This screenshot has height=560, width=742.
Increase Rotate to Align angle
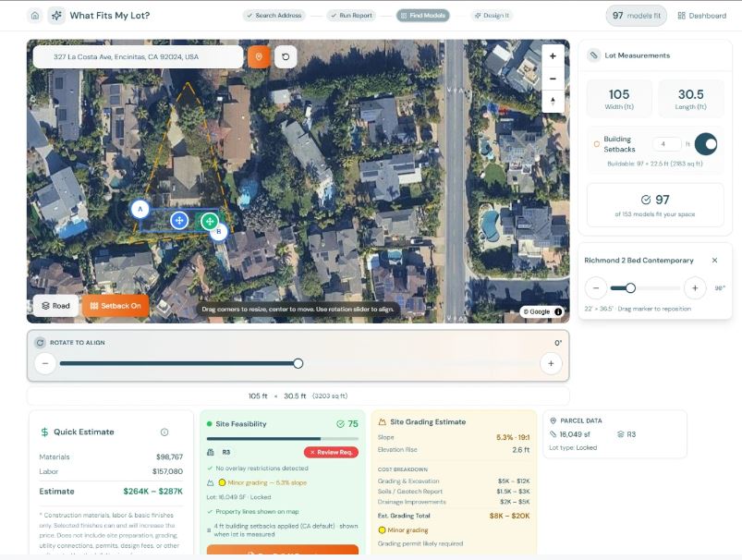coord(551,363)
